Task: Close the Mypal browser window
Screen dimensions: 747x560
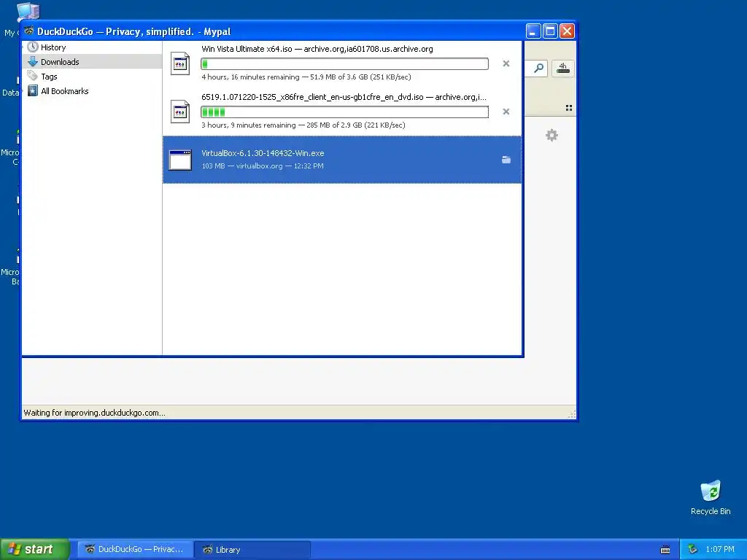Action: pos(566,31)
